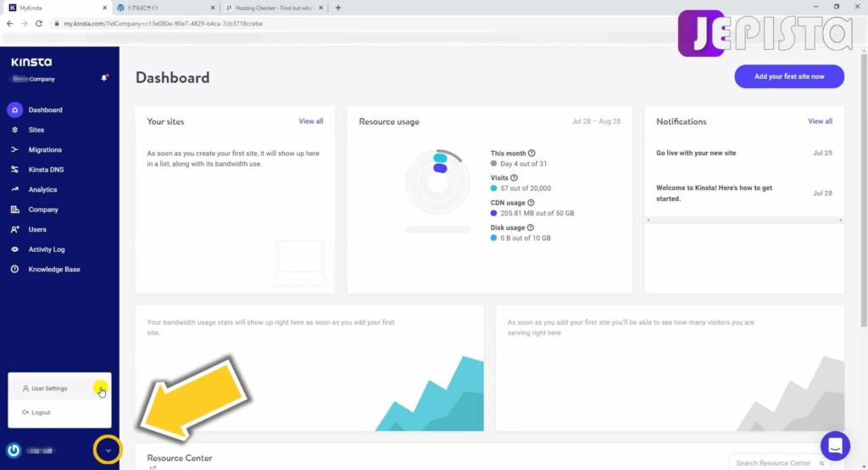The image size is (868, 470).
Task: Reload the page with refresh icon
Action: click(39, 24)
